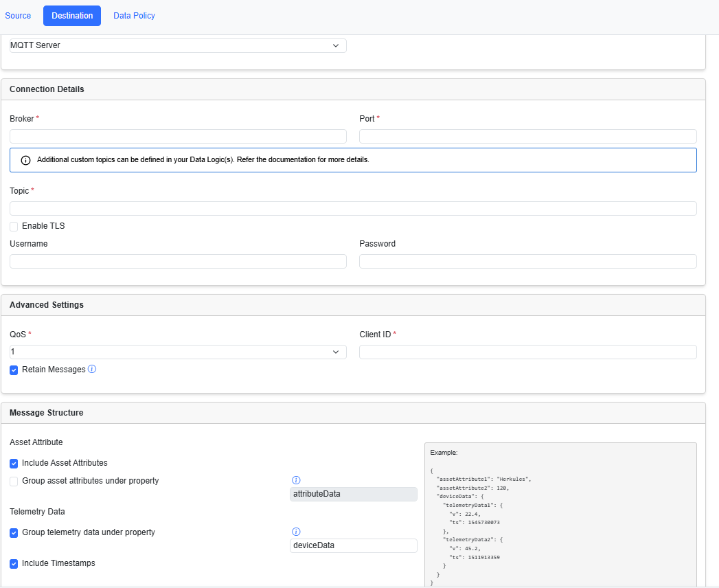This screenshot has height=588, width=719.
Task: Select the Destination tab
Action: pos(72,16)
